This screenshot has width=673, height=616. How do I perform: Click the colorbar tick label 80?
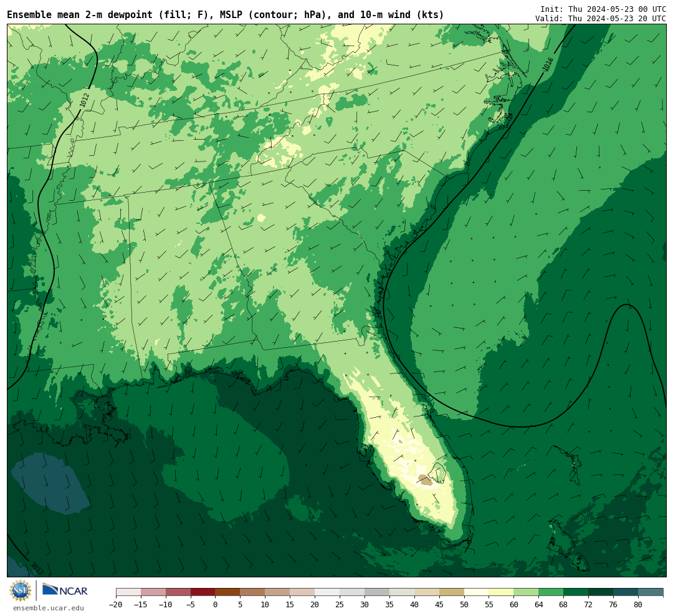(638, 604)
